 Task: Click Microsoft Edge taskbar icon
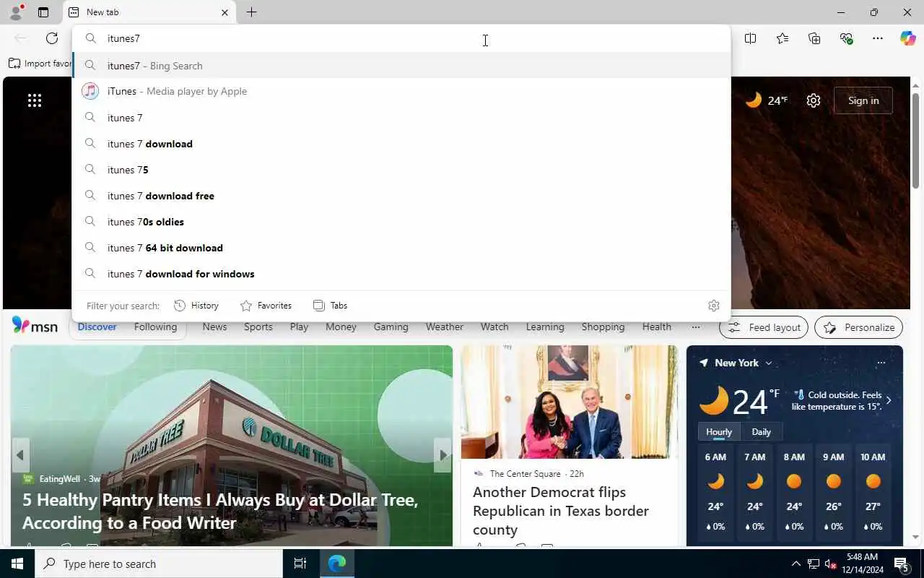click(x=337, y=564)
